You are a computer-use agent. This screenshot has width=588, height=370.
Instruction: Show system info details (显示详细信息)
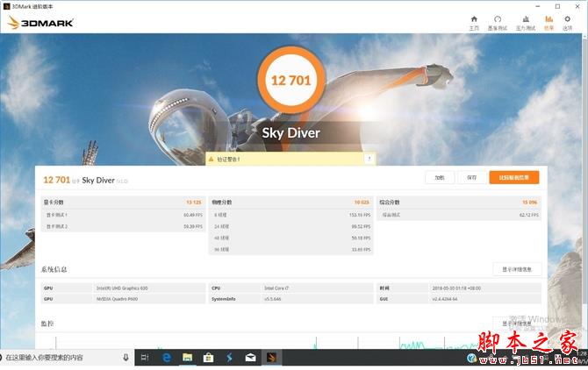point(517,269)
